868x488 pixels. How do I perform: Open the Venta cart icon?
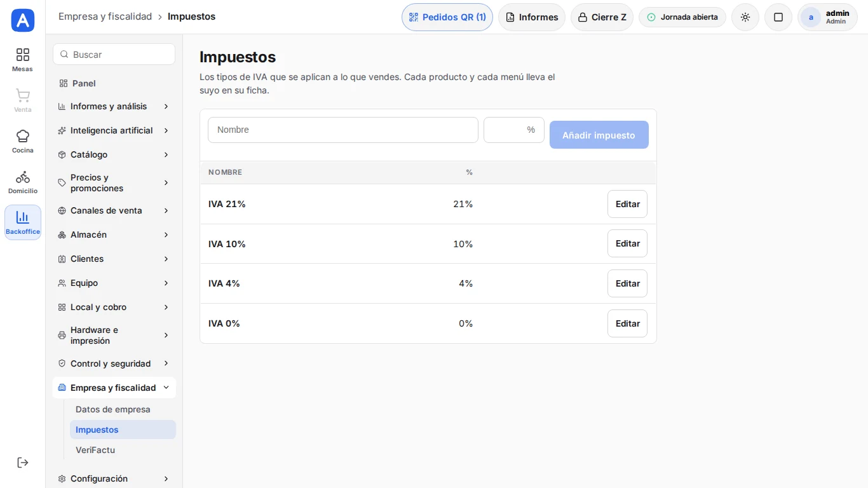coord(23,100)
